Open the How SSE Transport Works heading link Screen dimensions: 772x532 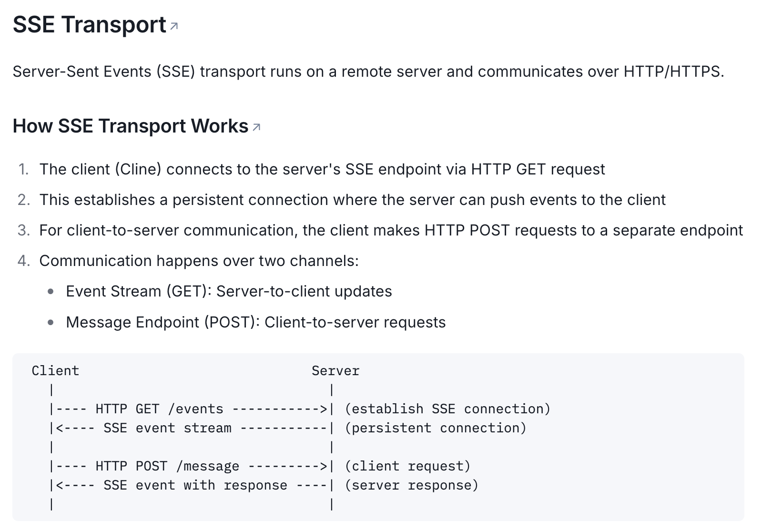click(131, 126)
